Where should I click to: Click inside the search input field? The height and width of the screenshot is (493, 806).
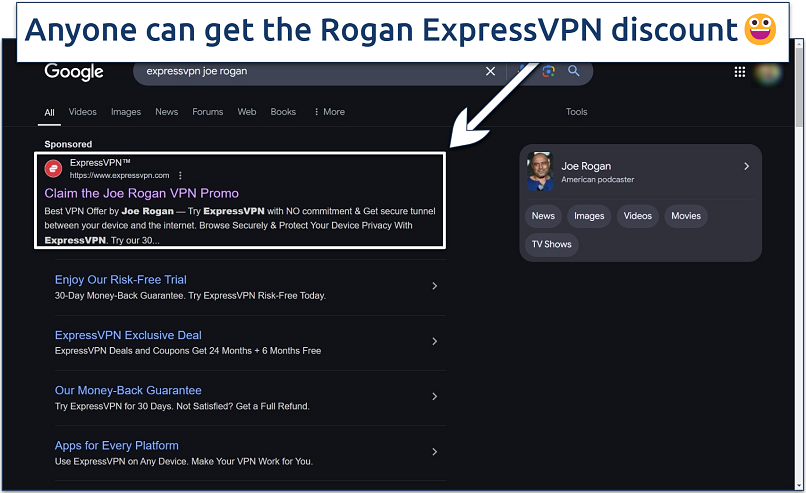(x=300, y=72)
